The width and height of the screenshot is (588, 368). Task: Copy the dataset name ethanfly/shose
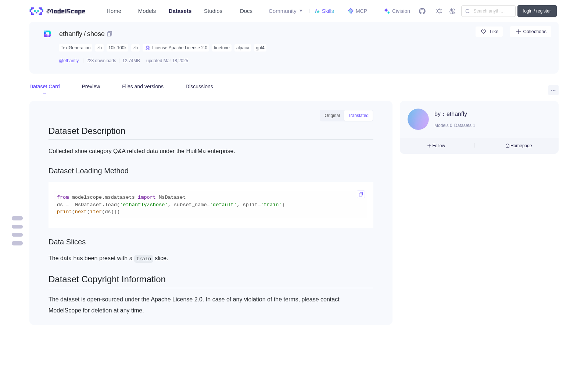[110, 34]
